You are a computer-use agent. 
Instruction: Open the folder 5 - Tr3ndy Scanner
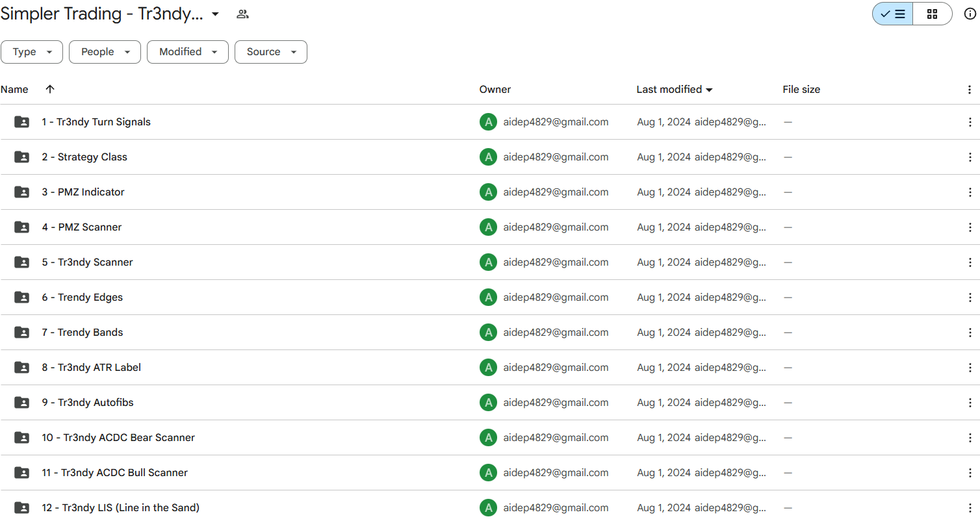88,262
